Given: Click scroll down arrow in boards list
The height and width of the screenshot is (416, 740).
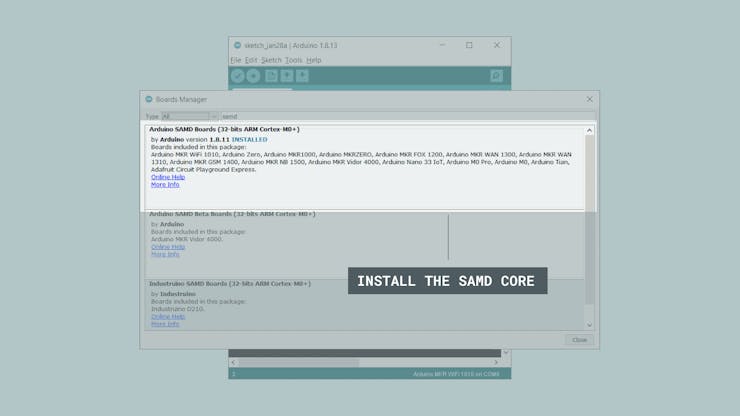Looking at the screenshot, I should [589, 325].
